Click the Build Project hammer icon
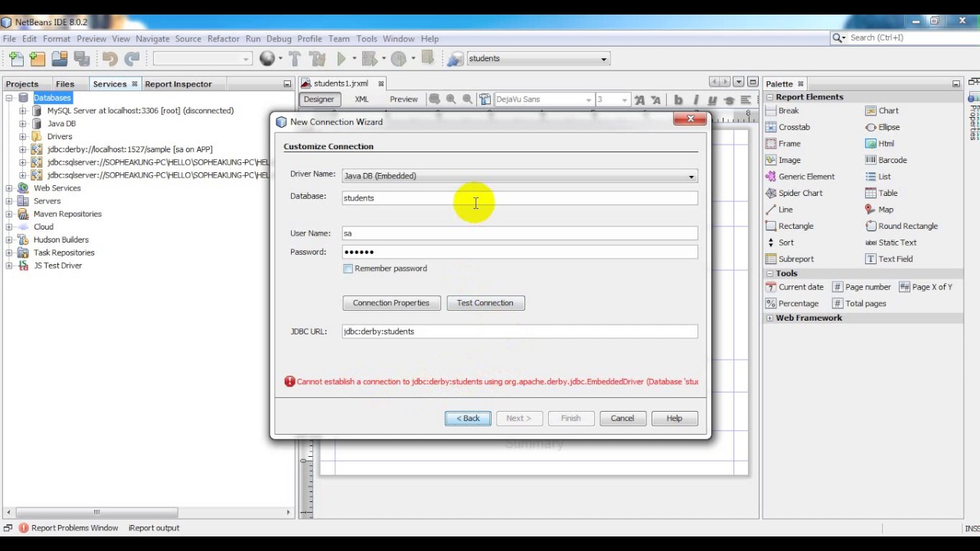Viewport: 980px width, 551px height. pyautogui.click(x=295, y=58)
